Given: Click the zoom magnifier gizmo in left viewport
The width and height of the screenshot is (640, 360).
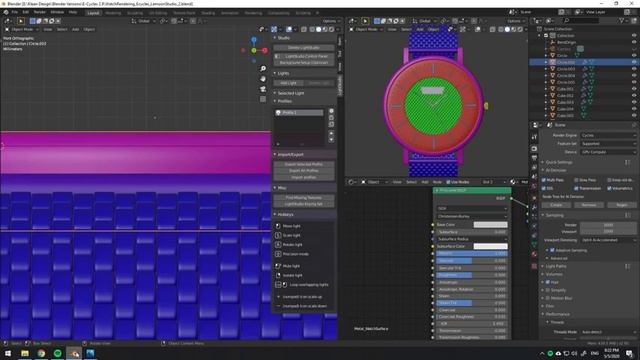Looking at the screenshot, I should coord(263,68).
